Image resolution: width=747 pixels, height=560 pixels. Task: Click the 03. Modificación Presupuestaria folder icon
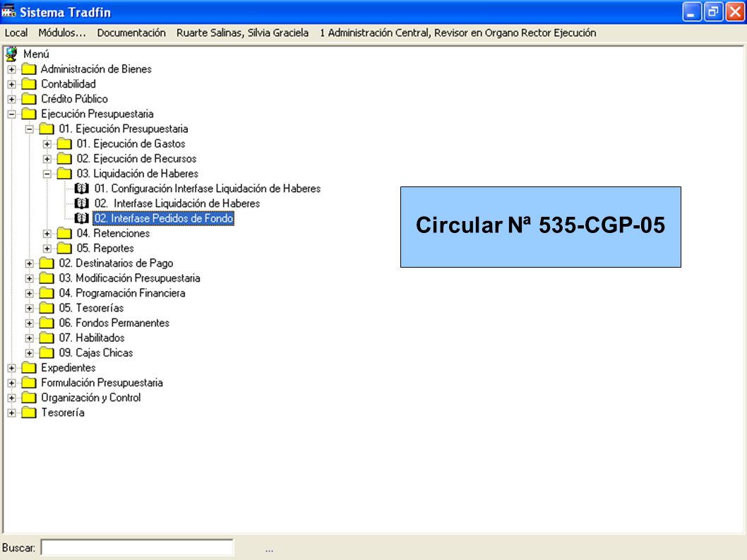point(47,278)
